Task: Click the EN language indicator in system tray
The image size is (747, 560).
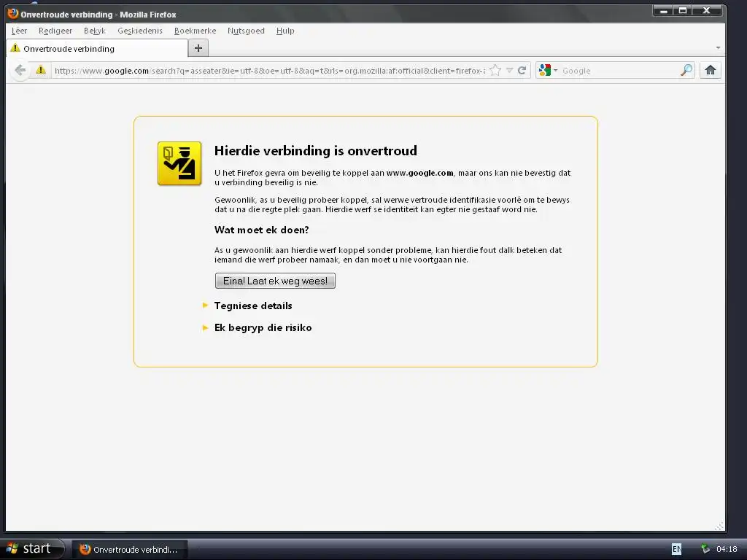Action: (x=676, y=549)
